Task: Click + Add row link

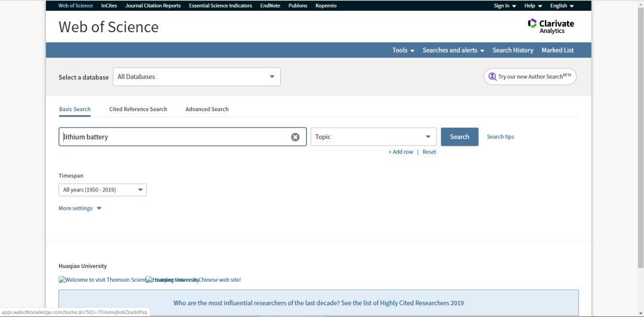Action: tap(401, 152)
